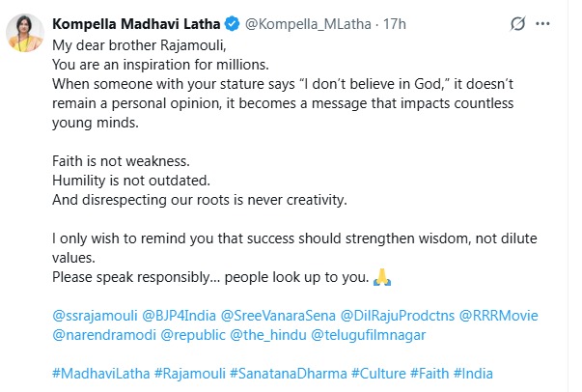Image resolution: width=582 pixels, height=392 pixels.
Task: Click the Grok icon on the tweet
Action: [518, 23]
